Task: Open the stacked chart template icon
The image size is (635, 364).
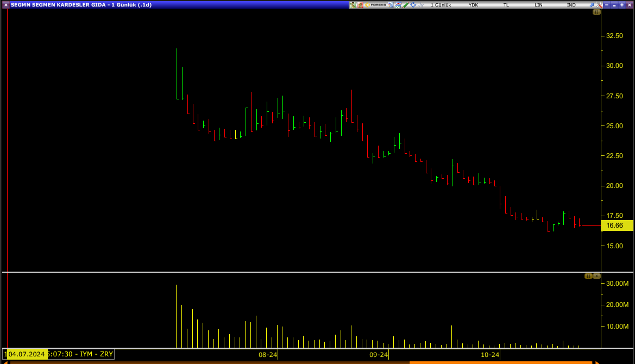Action: (398, 4)
